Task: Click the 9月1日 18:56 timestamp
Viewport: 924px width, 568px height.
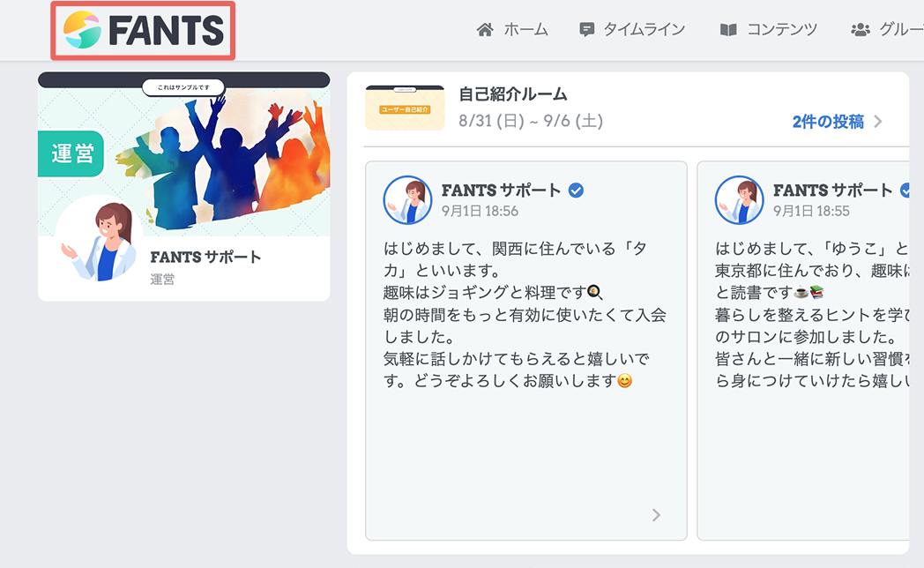Action: point(480,212)
